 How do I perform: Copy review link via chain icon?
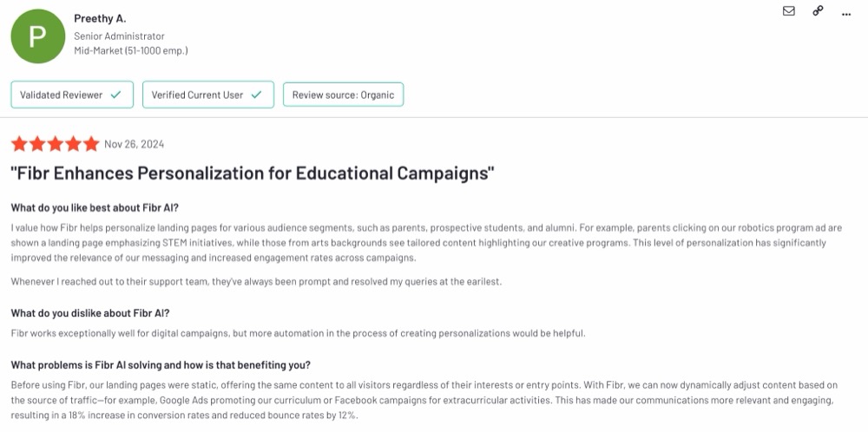pos(818,10)
